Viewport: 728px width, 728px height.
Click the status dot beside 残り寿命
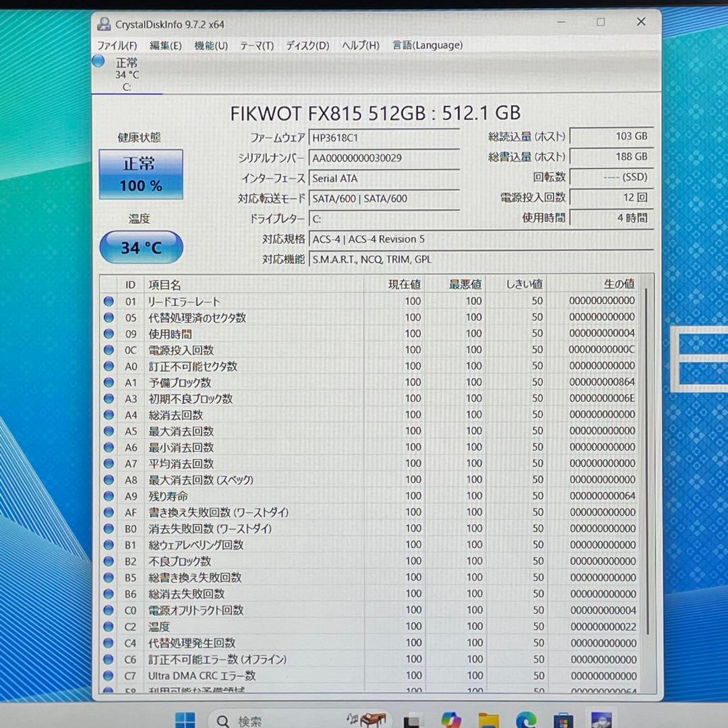click(109, 496)
